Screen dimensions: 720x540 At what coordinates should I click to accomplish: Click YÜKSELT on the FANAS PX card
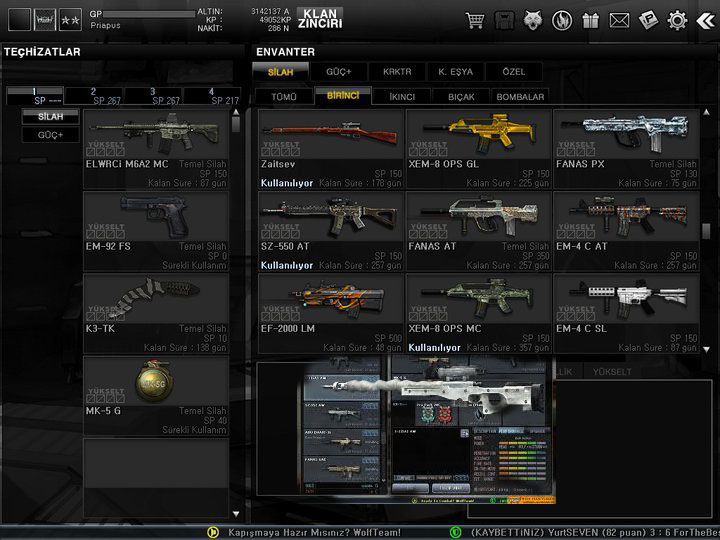click(x=576, y=148)
